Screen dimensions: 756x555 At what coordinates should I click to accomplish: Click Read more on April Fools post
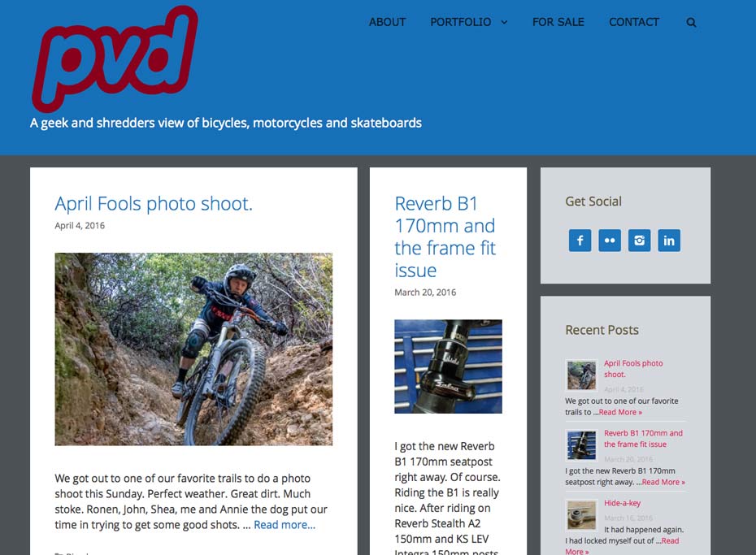coord(285,525)
